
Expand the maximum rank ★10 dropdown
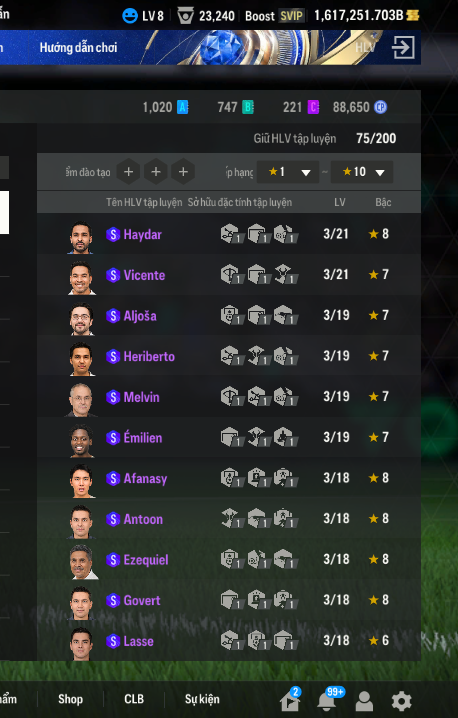(362, 172)
